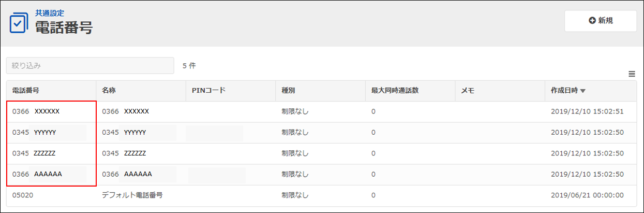Click the 最大同時通話数 column header
Screen dimensions: 644x213
395,90
